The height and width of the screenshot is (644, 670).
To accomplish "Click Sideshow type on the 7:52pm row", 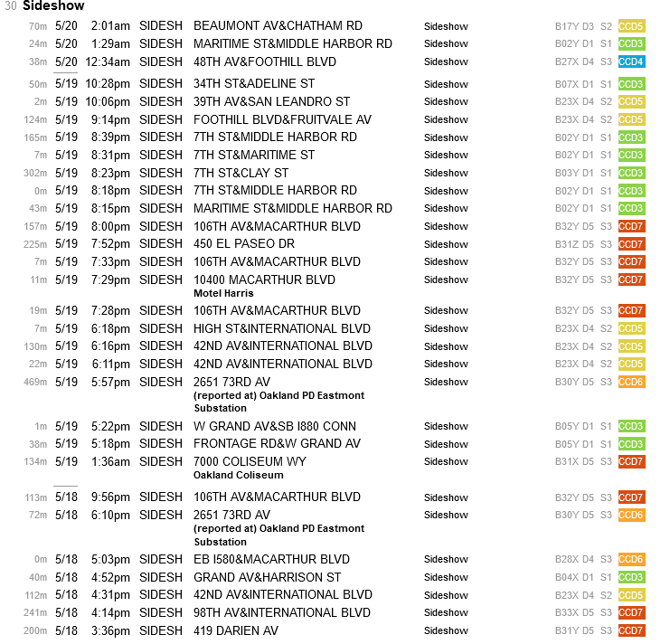I will pos(446,244).
